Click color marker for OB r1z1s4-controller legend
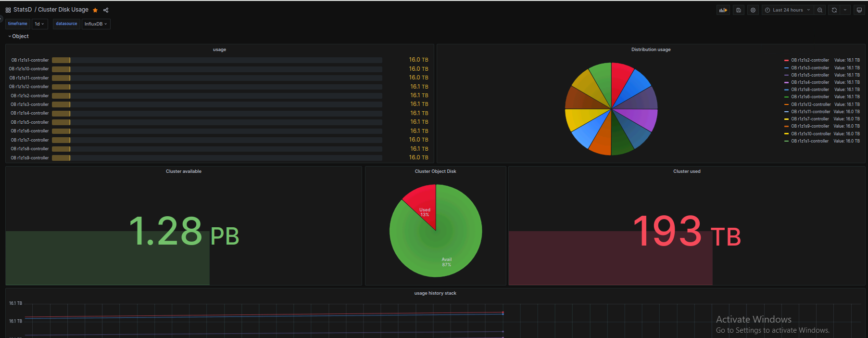The height and width of the screenshot is (338, 868). [x=786, y=82]
